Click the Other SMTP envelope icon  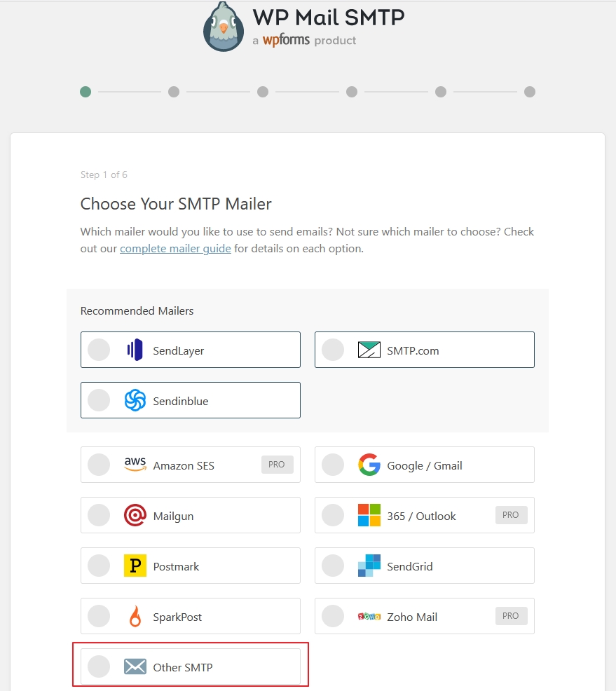tap(135, 666)
